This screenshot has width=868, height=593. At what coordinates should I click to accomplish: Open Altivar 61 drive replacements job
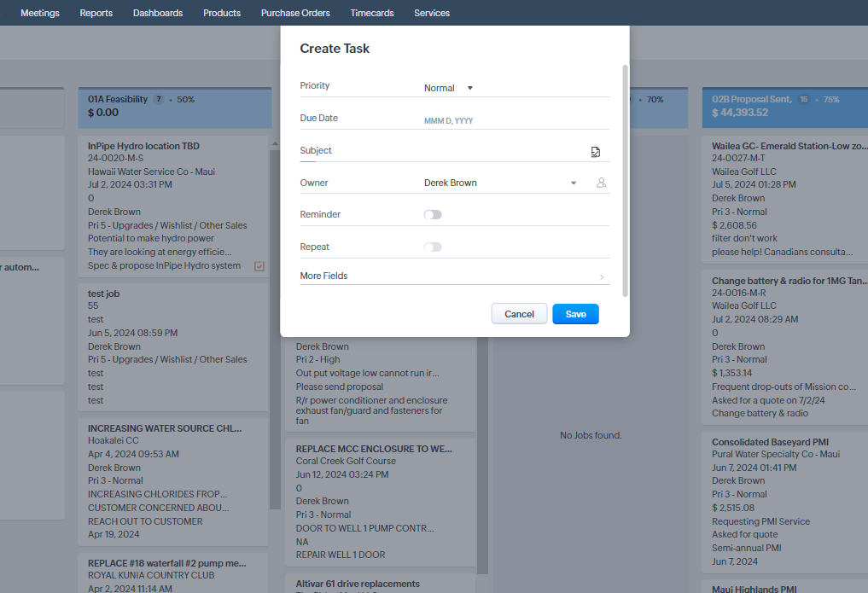(358, 584)
